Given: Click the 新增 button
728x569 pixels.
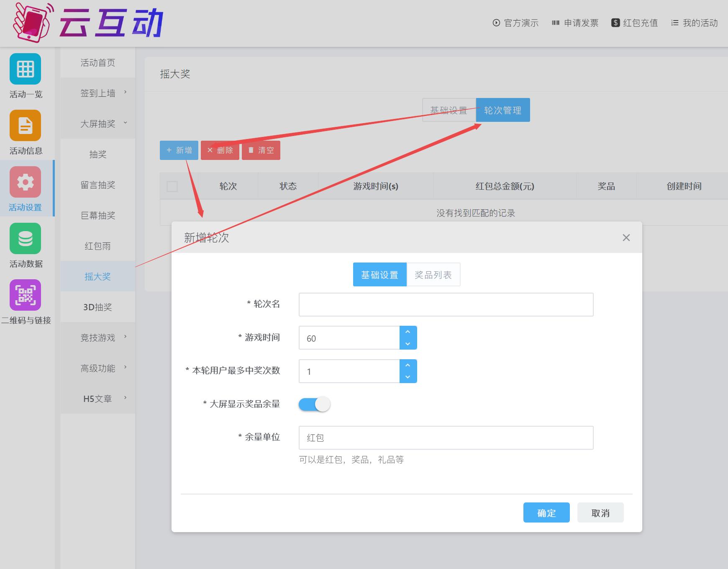Looking at the screenshot, I should (x=179, y=150).
